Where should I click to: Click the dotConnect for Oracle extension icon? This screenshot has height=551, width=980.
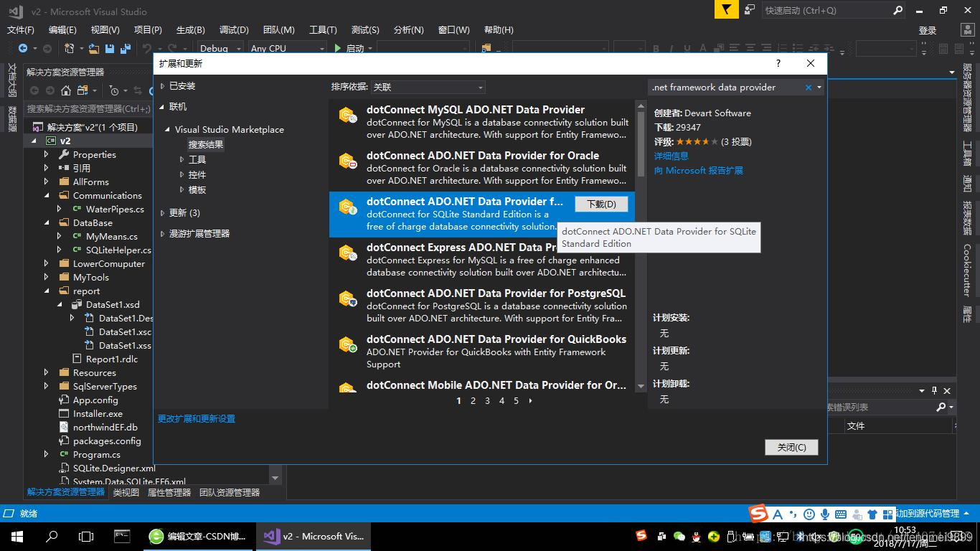click(x=348, y=160)
